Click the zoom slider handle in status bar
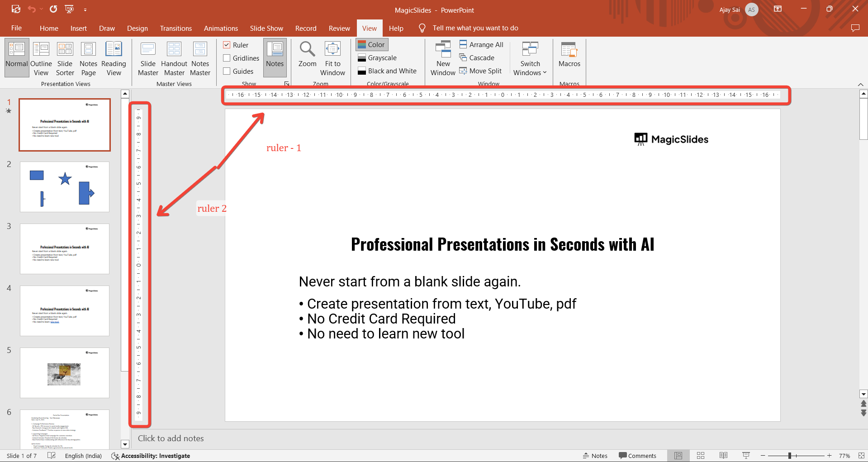Image resolution: width=868 pixels, height=462 pixels. (789, 456)
